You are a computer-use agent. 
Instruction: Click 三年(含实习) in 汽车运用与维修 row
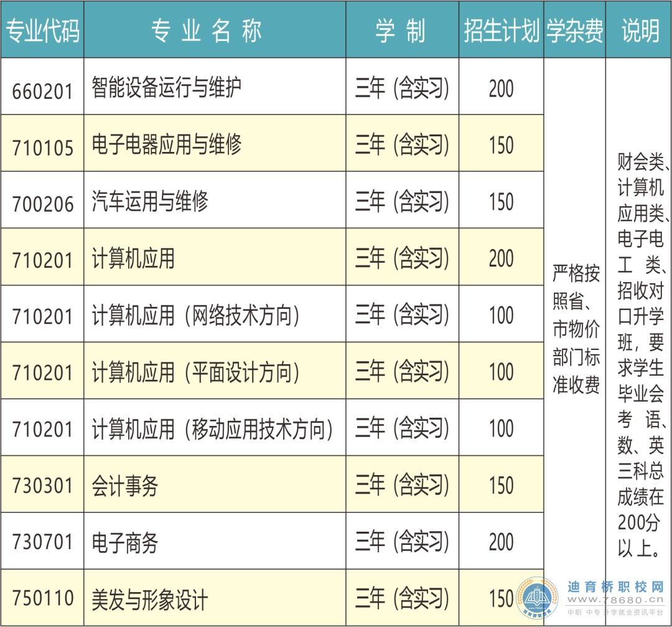tap(402, 201)
